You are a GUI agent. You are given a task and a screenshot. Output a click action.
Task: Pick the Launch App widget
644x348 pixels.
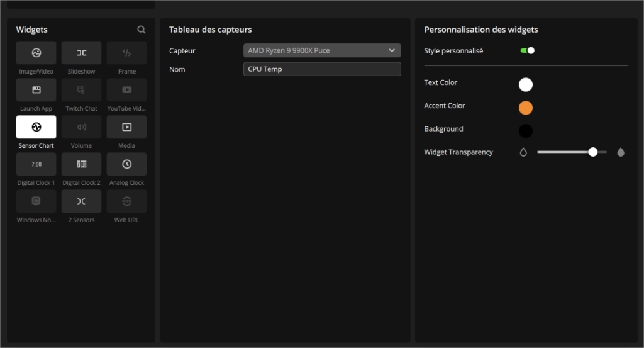click(36, 90)
